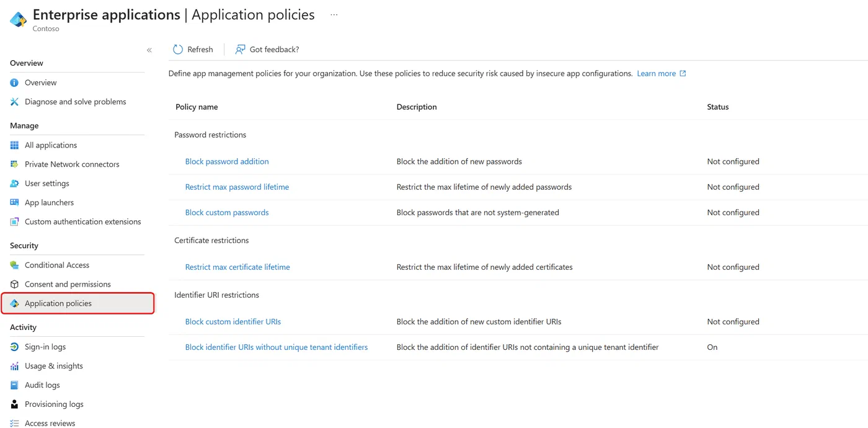Click Certificate restrictions group heading

tap(211, 240)
